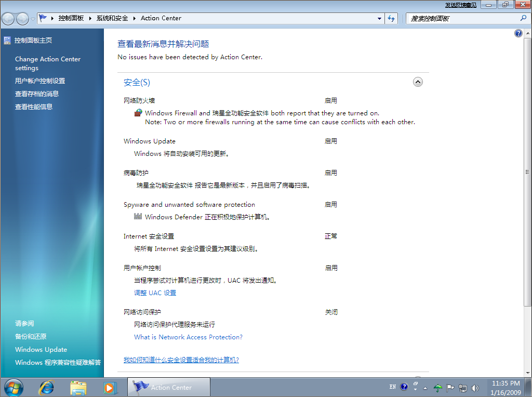Select 系统和安全 breadcrumb in address bar
Screen dimensions: 532x397
click(112, 18)
